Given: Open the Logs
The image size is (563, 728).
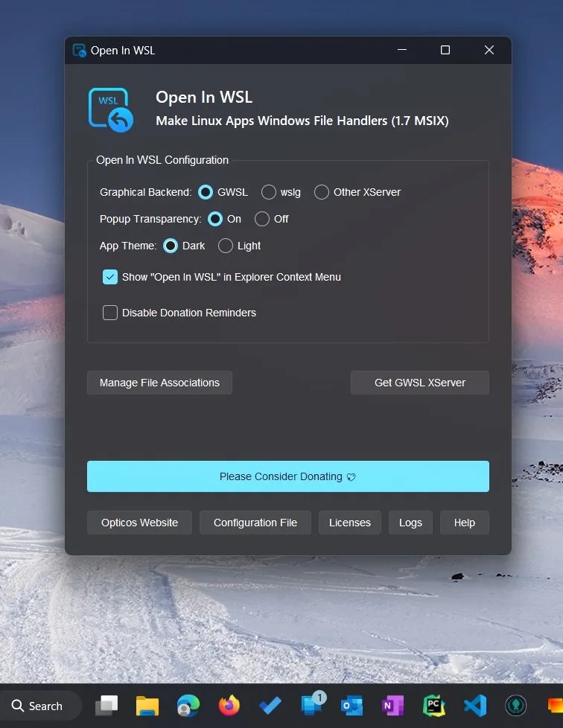Looking at the screenshot, I should (x=410, y=523).
